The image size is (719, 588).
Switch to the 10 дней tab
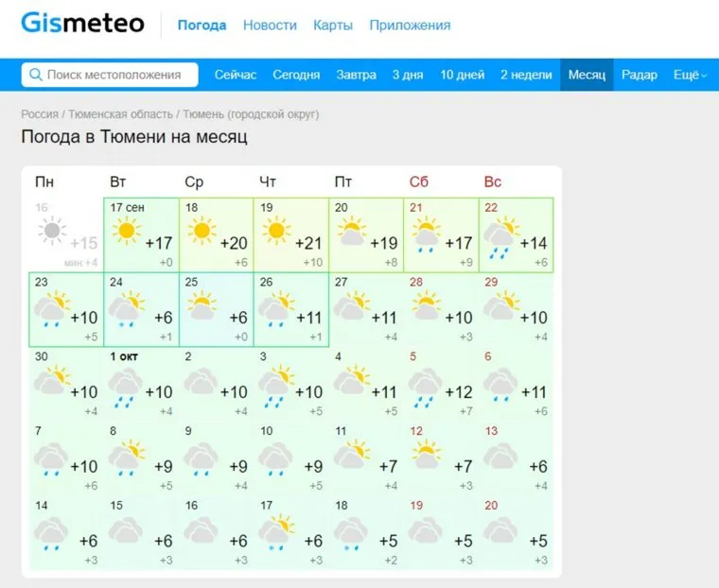click(x=463, y=75)
